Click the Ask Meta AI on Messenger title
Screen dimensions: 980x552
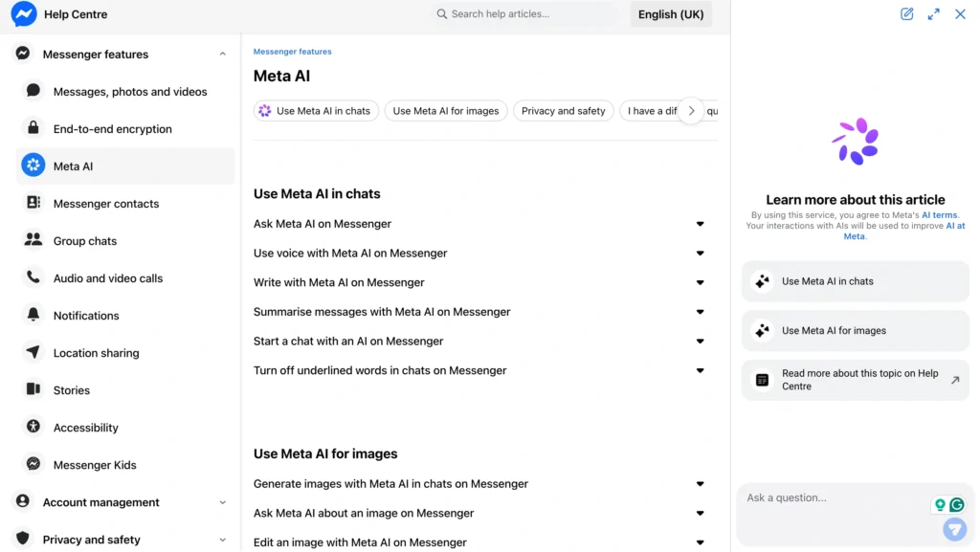[x=322, y=224]
